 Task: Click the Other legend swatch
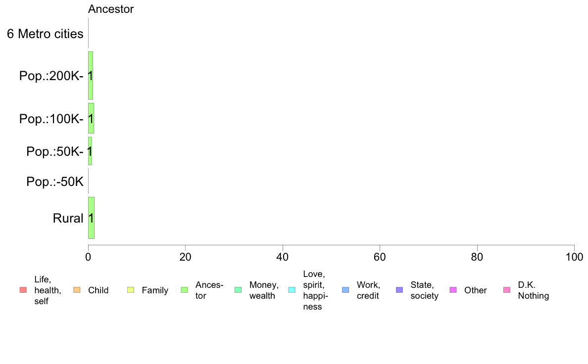click(453, 290)
